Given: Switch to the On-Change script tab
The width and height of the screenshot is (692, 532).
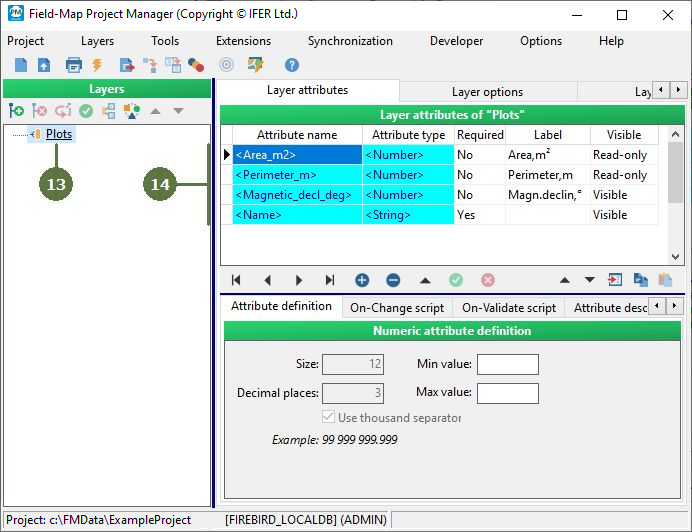Looking at the screenshot, I should coord(396,308).
